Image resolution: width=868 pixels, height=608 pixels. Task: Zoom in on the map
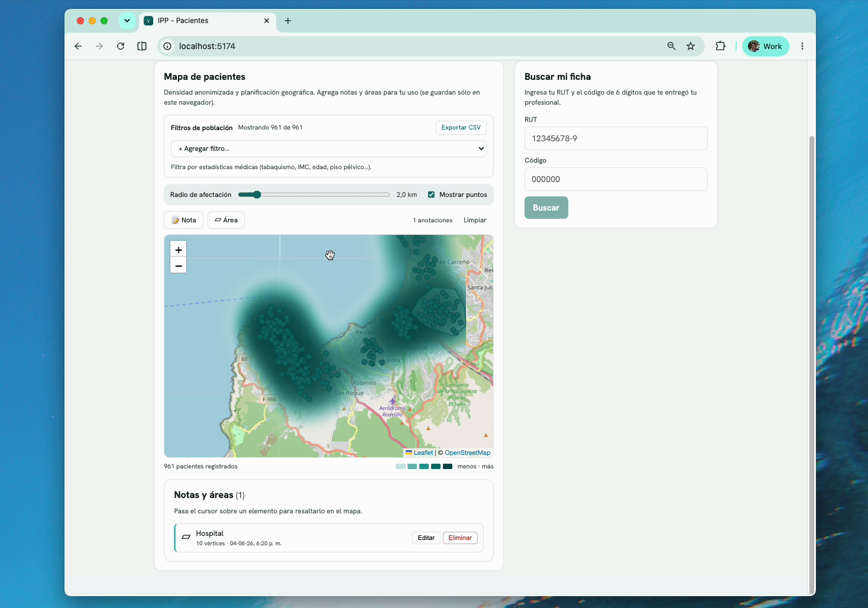tap(179, 250)
